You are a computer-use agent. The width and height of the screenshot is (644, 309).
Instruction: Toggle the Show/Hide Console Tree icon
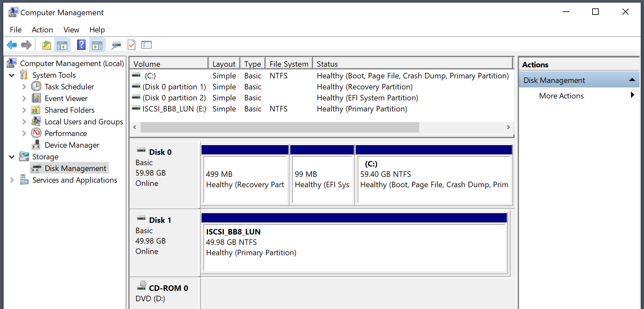[62, 45]
